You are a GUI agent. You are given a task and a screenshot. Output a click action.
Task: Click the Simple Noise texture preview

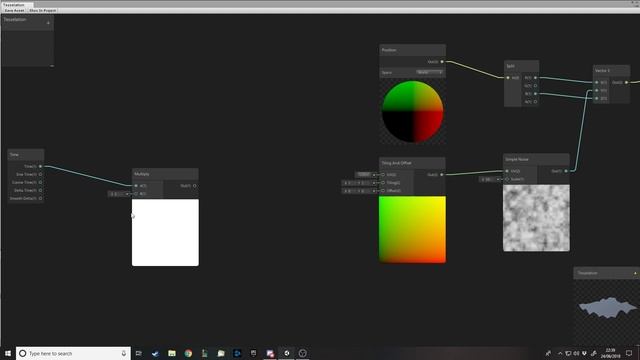click(x=536, y=218)
